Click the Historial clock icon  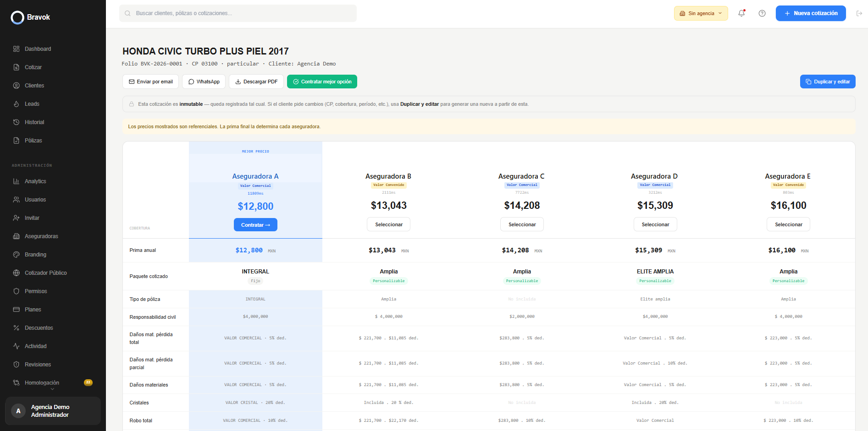[17, 122]
